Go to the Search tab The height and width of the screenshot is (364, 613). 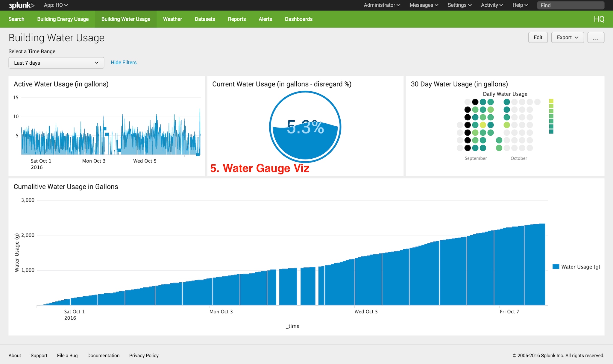[16, 19]
